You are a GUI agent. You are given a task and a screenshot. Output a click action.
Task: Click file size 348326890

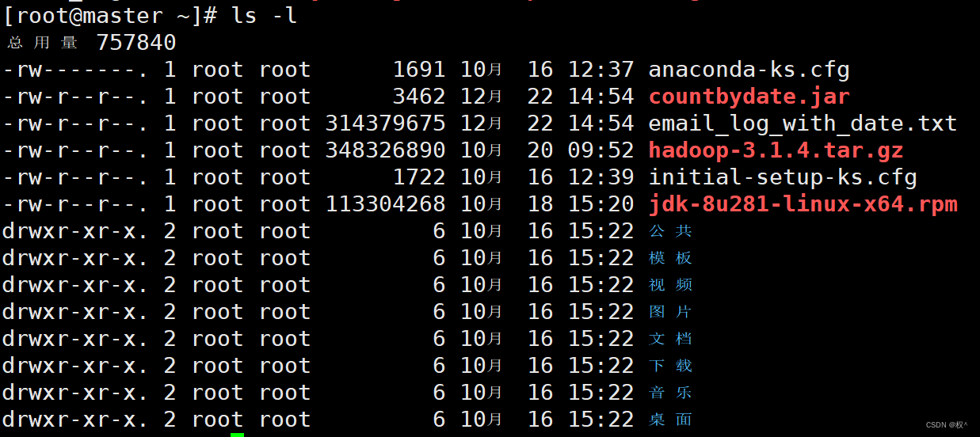[x=385, y=151]
